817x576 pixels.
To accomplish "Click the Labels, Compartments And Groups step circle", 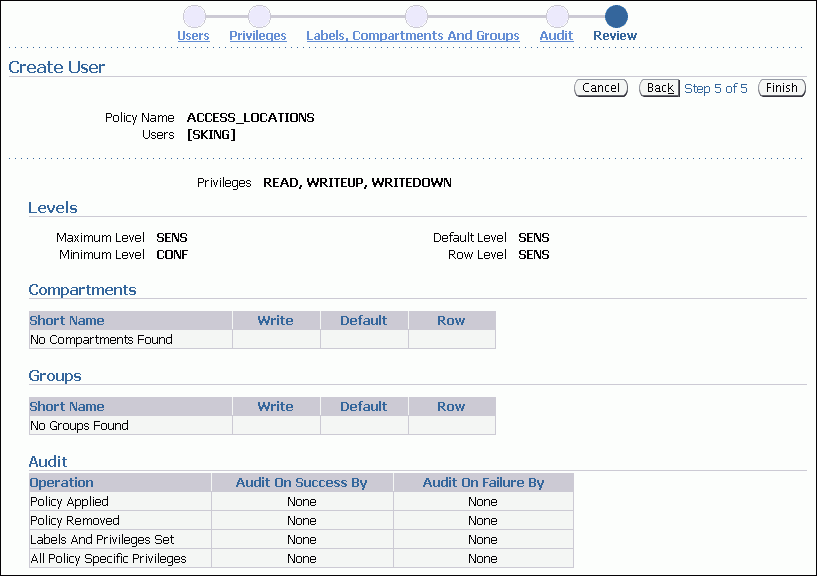I will click(416, 16).
